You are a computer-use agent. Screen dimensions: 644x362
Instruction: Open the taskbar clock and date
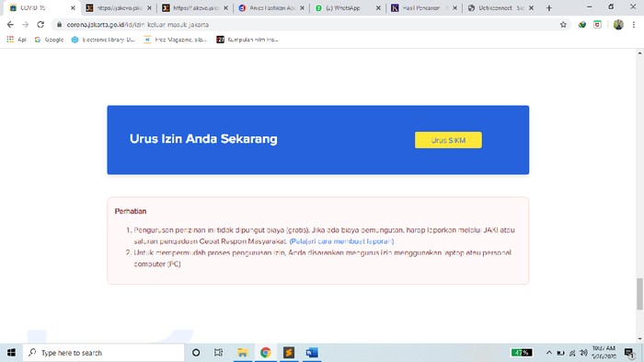(x=604, y=353)
